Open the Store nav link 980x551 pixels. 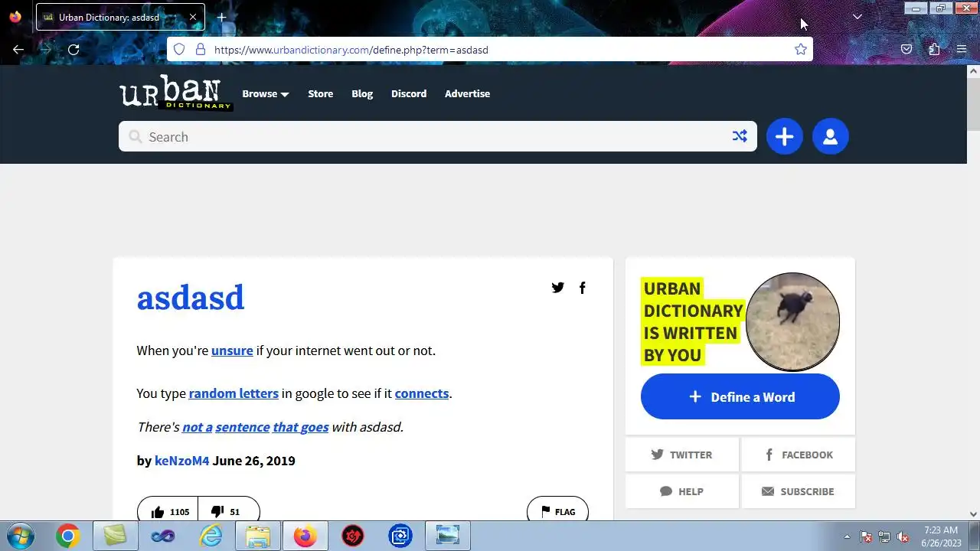pos(320,93)
